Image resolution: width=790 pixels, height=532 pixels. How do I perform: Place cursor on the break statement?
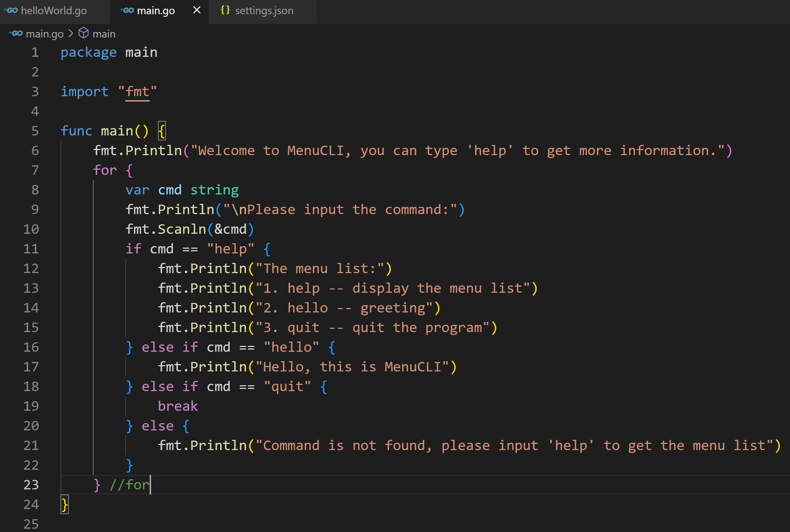(x=178, y=406)
